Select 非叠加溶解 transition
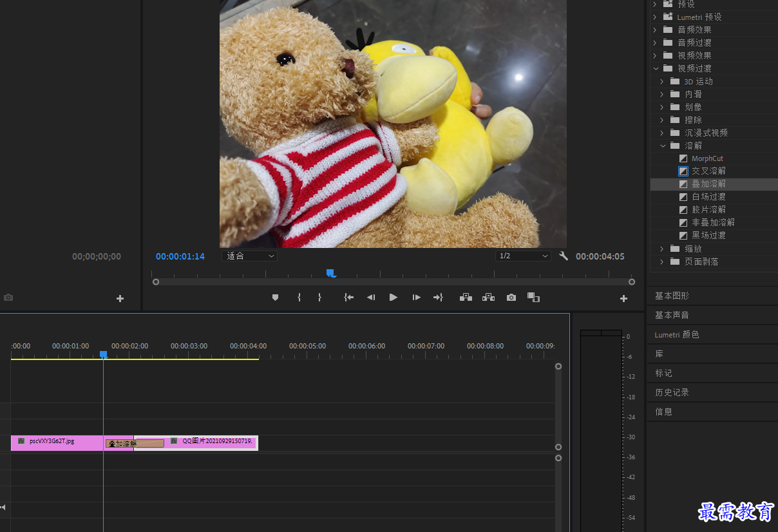This screenshot has height=532, width=778. pyautogui.click(x=713, y=223)
